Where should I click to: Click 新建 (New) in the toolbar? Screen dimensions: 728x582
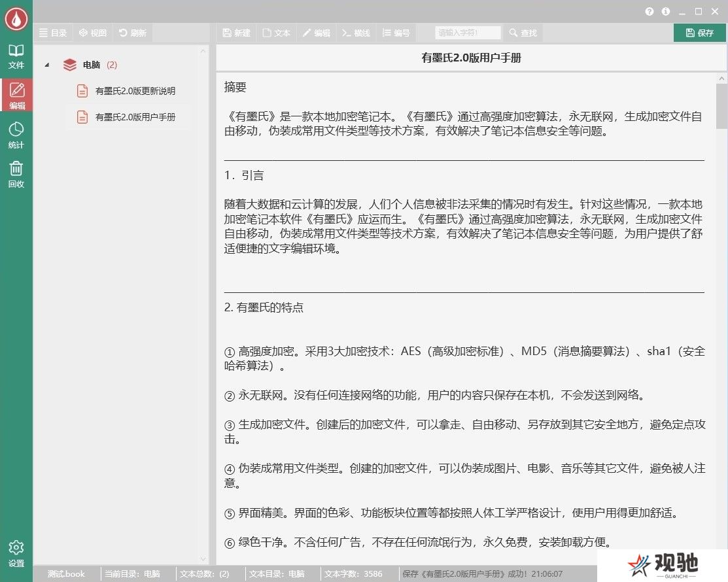tap(237, 33)
